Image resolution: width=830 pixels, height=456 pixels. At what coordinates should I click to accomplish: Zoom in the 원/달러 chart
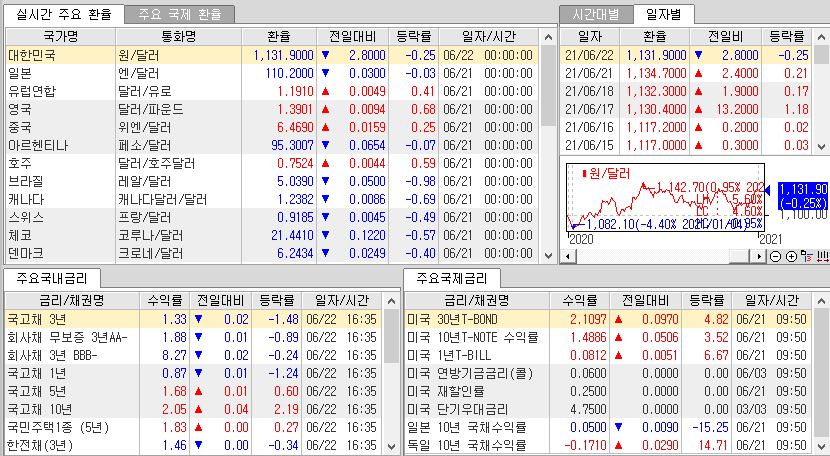click(791, 257)
